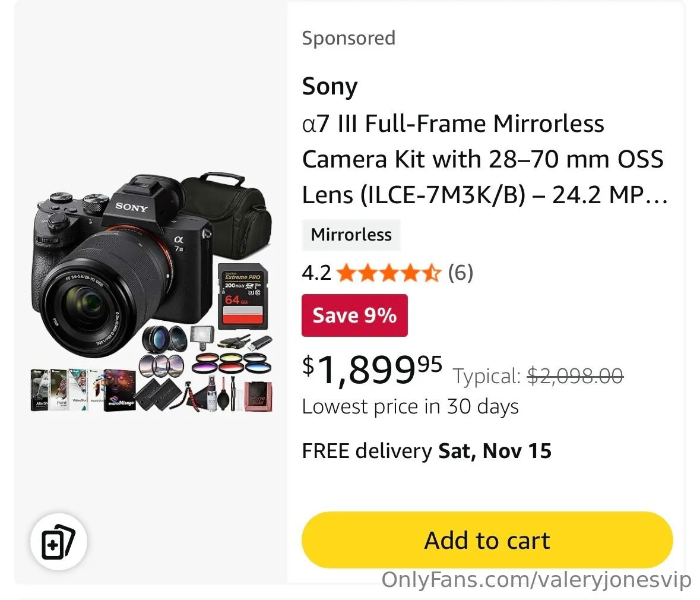Click the SanDisk 64GB SD card picture
The height and width of the screenshot is (600, 700).
(x=240, y=295)
